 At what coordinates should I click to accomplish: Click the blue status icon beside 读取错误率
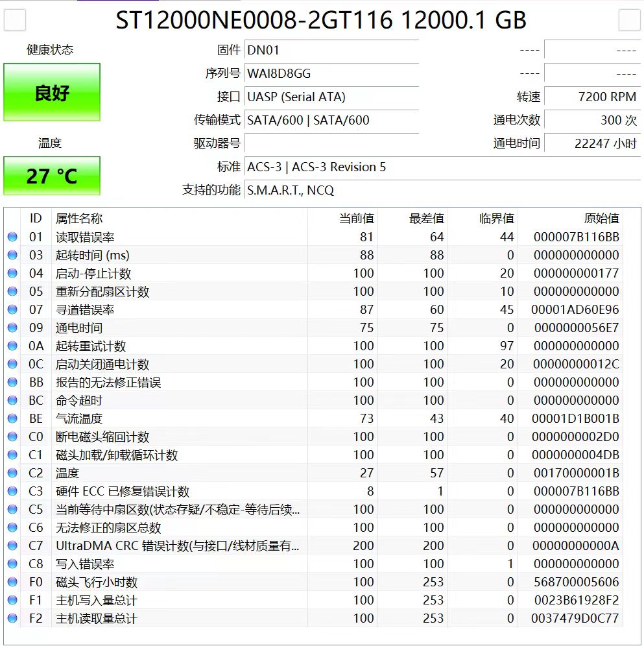12,237
